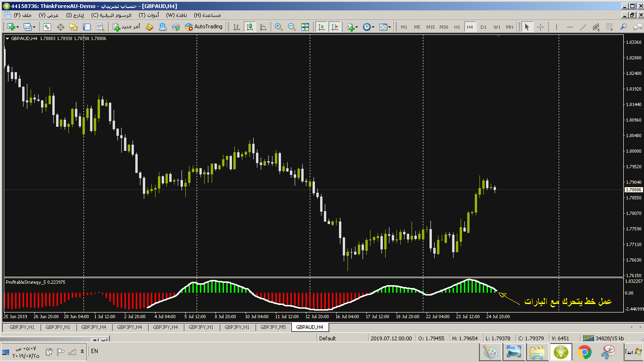Screen dimensions: 644x362
Task: Expand the periodicity clock dropdown
Action: [369, 27]
